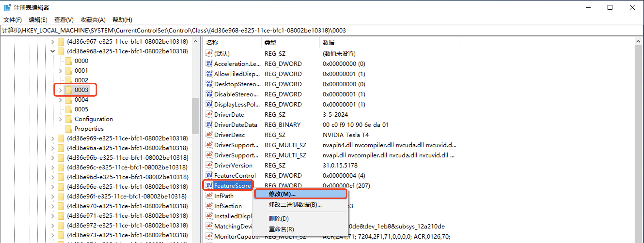Viewport: 644px width, 243px height.
Task: Click the 类型 column header
Action: [291, 42]
